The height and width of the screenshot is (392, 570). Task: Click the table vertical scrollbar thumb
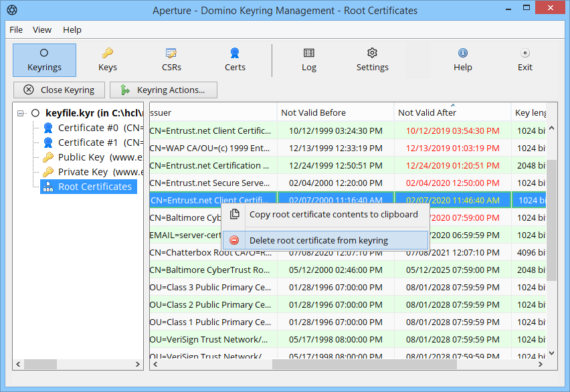point(552,220)
